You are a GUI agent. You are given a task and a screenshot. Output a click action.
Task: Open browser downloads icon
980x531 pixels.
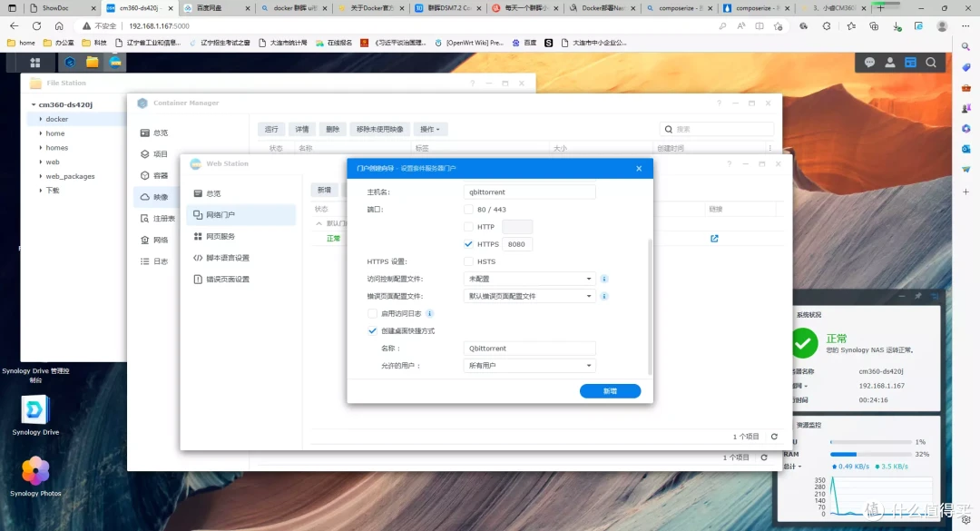897,26
